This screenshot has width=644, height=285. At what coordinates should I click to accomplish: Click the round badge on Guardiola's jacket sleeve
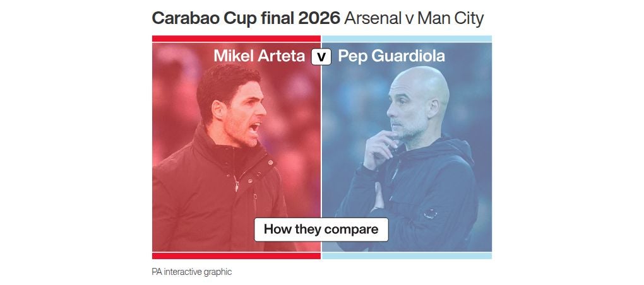click(x=430, y=214)
